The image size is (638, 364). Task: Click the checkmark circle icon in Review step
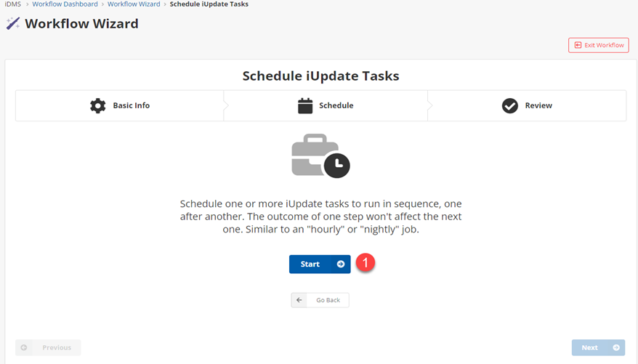point(510,105)
